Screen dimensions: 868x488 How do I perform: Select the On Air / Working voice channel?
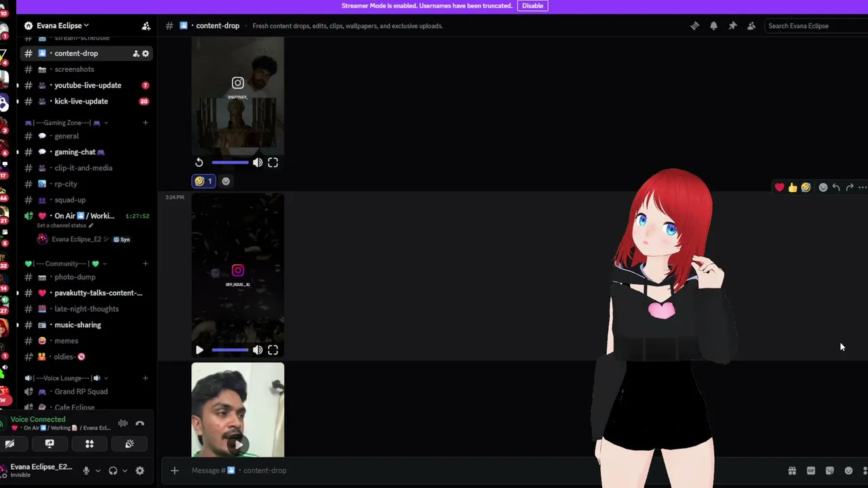coord(84,216)
